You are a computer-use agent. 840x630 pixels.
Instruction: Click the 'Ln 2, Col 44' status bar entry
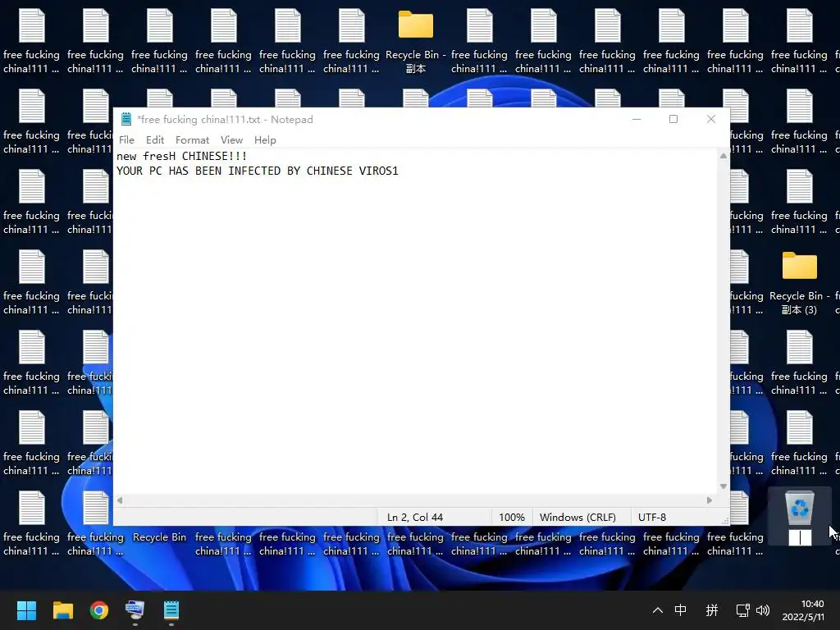click(x=415, y=517)
